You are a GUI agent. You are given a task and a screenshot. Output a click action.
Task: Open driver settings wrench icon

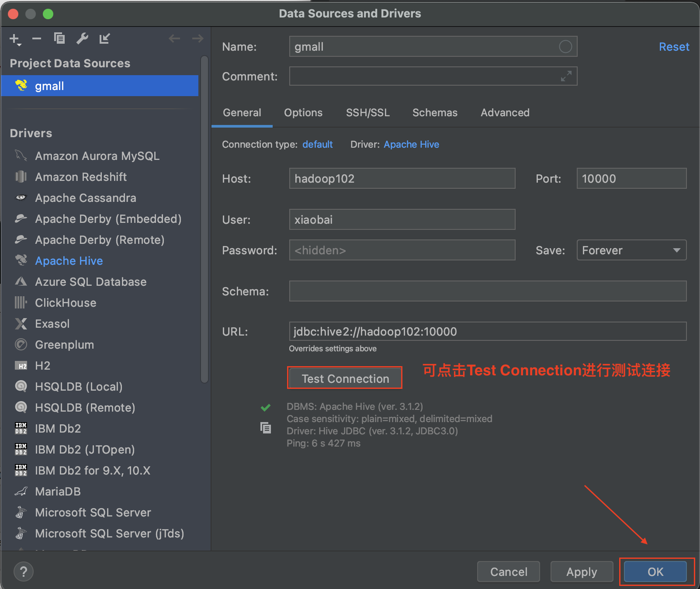tap(82, 38)
